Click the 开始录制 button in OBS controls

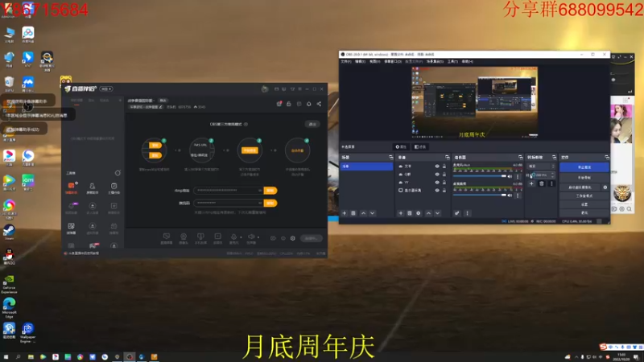[584, 178]
